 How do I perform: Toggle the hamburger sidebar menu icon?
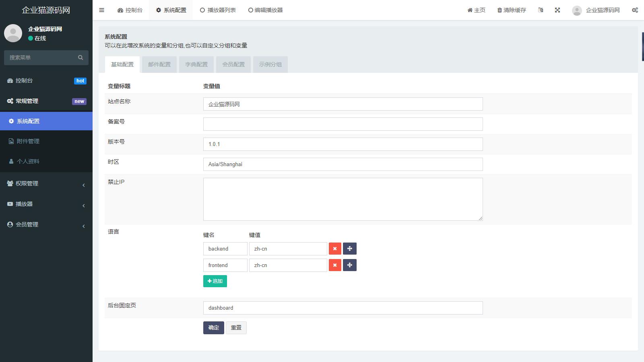coord(101,10)
